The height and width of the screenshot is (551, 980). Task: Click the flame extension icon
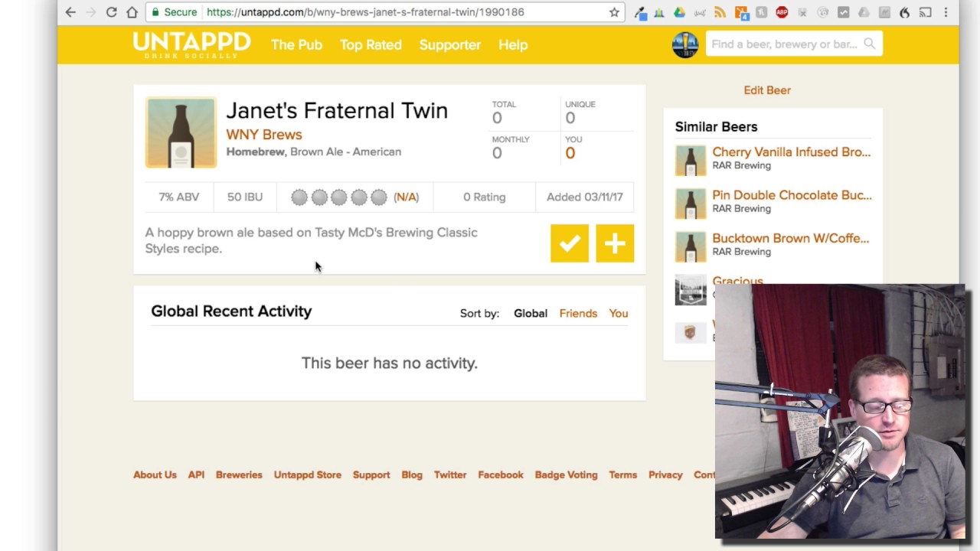[905, 12]
